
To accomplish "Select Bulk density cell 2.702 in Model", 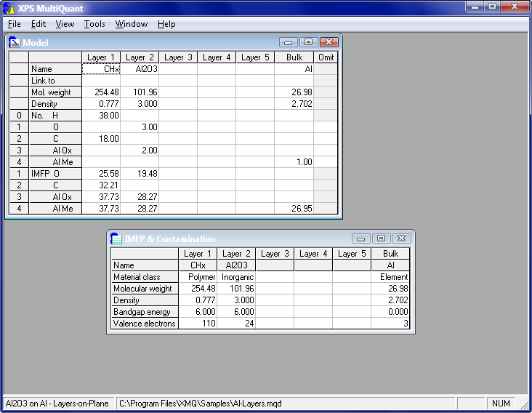I will click(294, 104).
